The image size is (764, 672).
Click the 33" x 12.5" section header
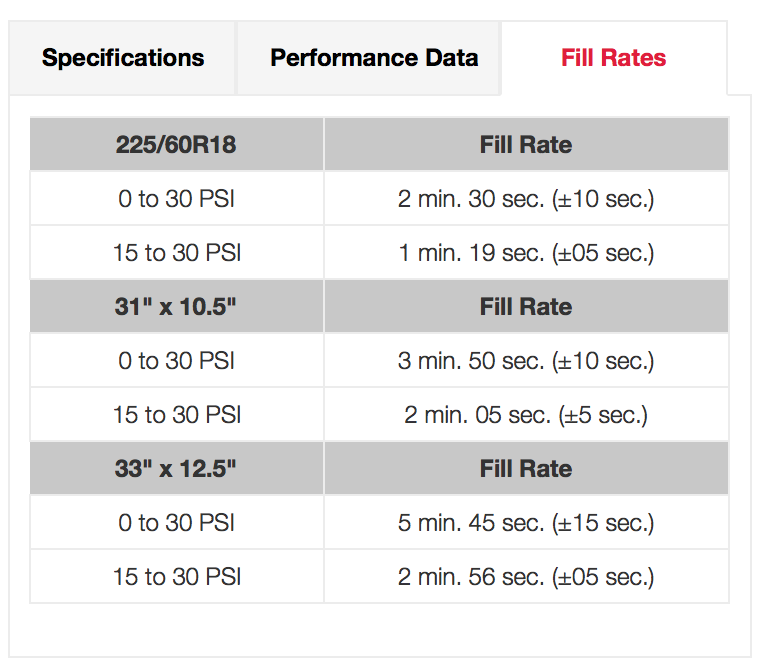pos(177,469)
